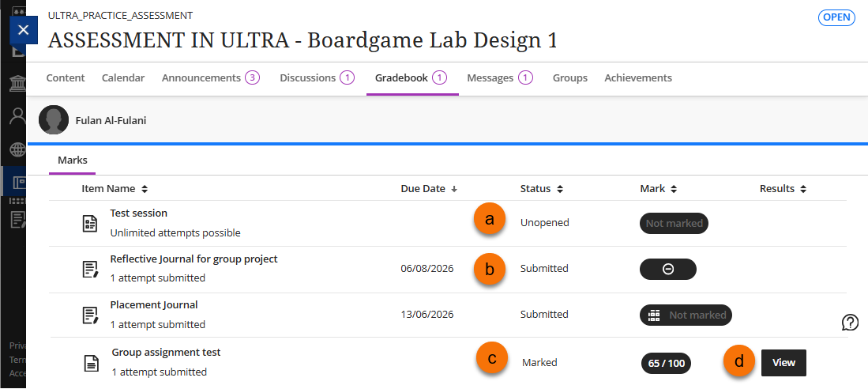The image size is (868, 389).
Task: Close the course panel with X button
Action: (23, 30)
